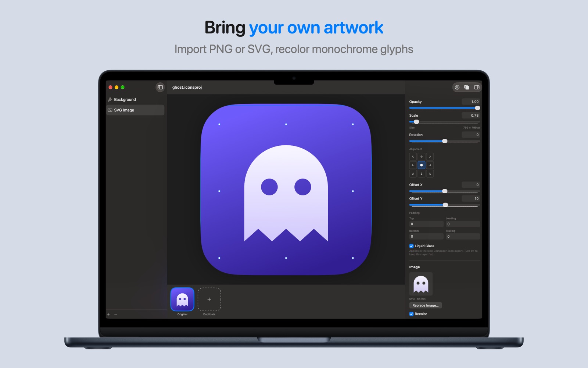
Task: Click the minus icon to remove layer
Action: pyautogui.click(x=116, y=314)
